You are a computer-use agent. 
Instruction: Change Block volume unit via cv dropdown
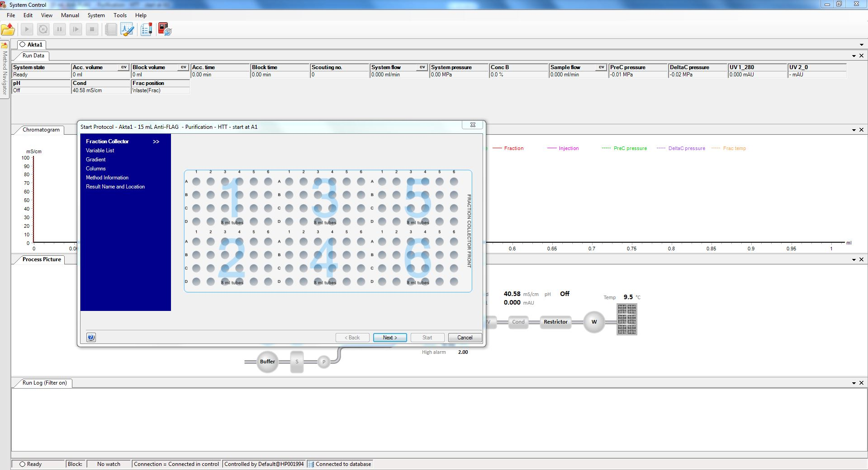tap(184, 67)
